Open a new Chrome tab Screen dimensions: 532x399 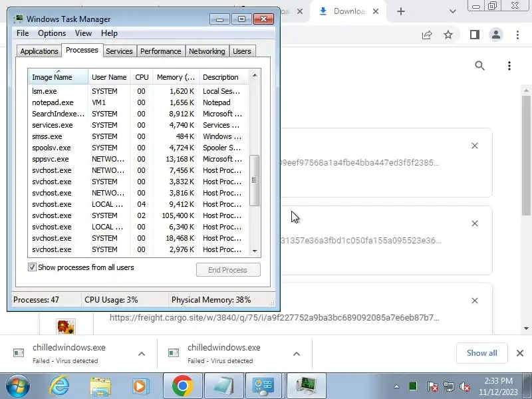(x=401, y=11)
